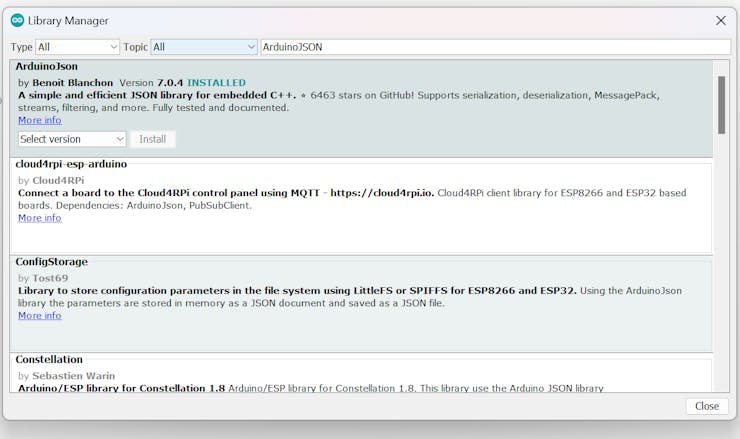Open the Topic filter dropdown
This screenshot has width=740, height=439.
click(x=204, y=47)
